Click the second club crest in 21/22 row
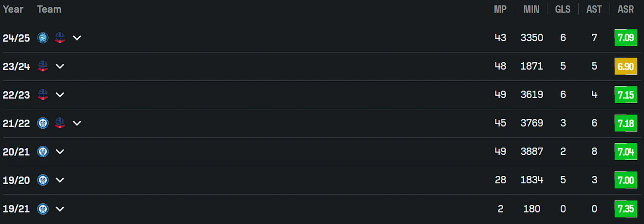 [x=60, y=123]
